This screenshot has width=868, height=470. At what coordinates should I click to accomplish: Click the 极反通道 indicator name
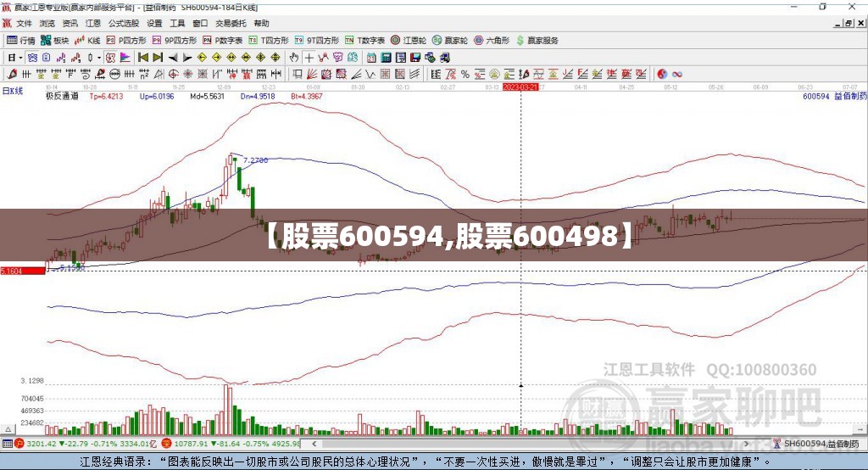[x=62, y=97]
